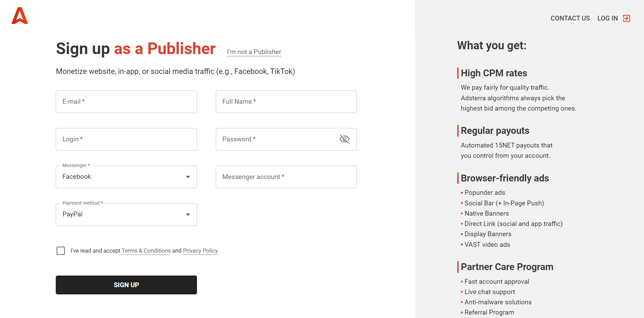Check the Terms and Conditions acceptance box
The height and width of the screenshot is (318, 644).
61,251
